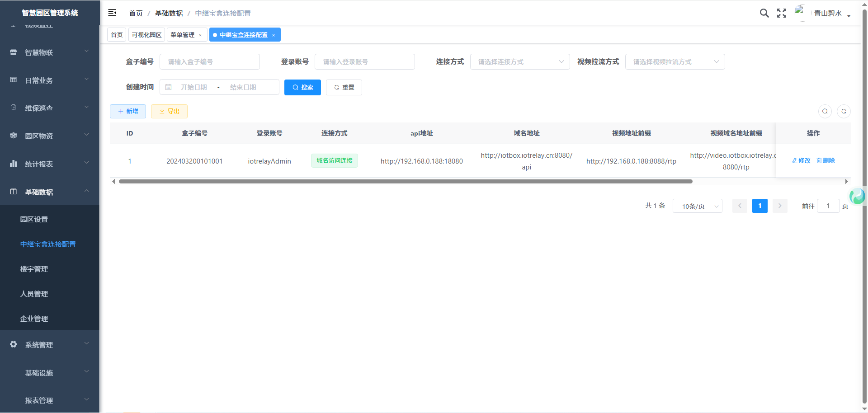Change the 10条/页 page size selector
Image resolution: width=868 pixels, height=413 pixels.
pos(697,206)
